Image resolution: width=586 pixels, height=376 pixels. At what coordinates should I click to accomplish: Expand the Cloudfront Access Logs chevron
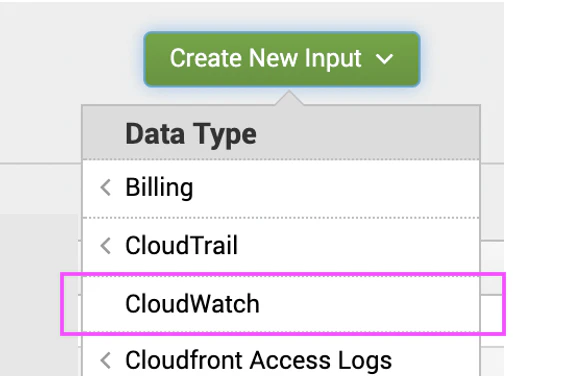(106, 360)
